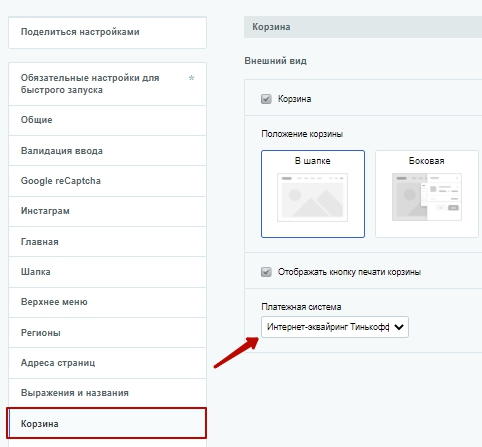Open the 'Платежная система' combo box
This screenshot has height=447, width=482.
(x=335, y=327)
